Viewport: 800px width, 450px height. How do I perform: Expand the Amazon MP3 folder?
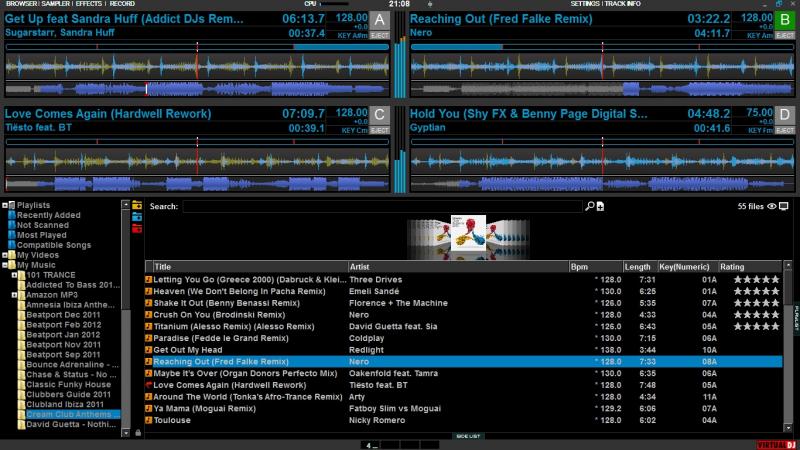tap(14, 295)
